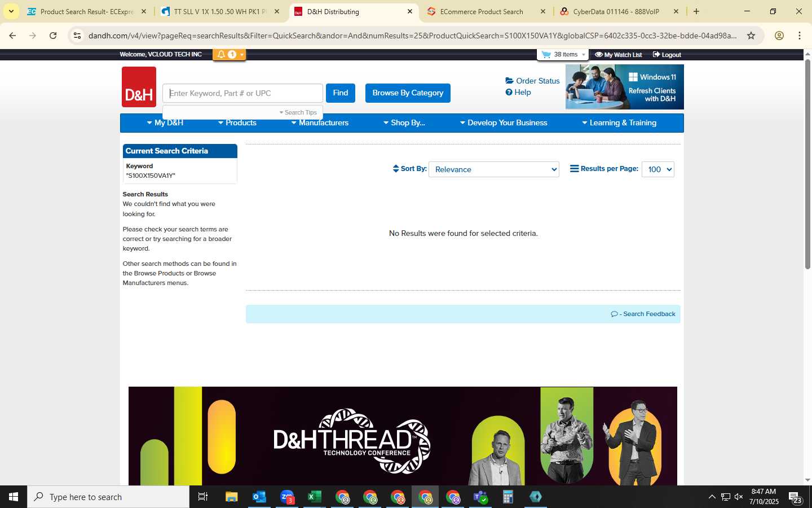Image resolution: width=812 pixels, height=508 pixels.
Task: Open the notification dropdown arrow beside bell
Action: point(242,55)
